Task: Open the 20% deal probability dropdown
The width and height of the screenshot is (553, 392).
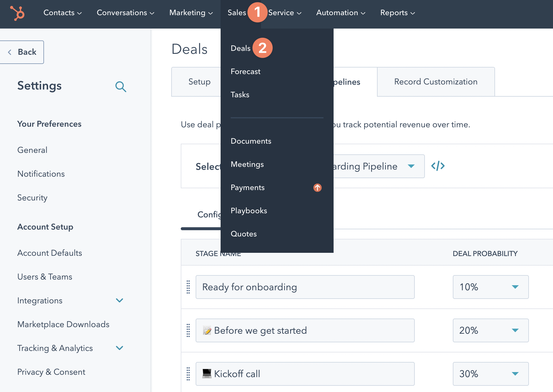Action: 491,330
